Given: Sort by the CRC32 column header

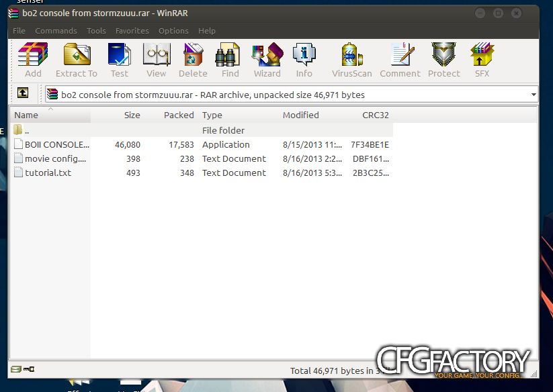Looking at the screenshot, I should tap(375, 115).
